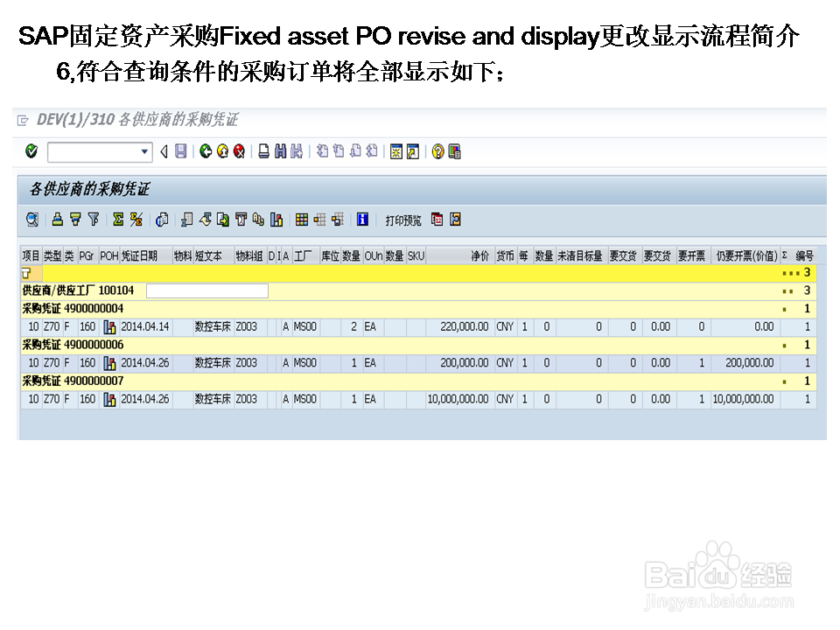Screen dimensions: 840x630
Task: Jump to Last Page icon
Action: click(x=372, y=151)
